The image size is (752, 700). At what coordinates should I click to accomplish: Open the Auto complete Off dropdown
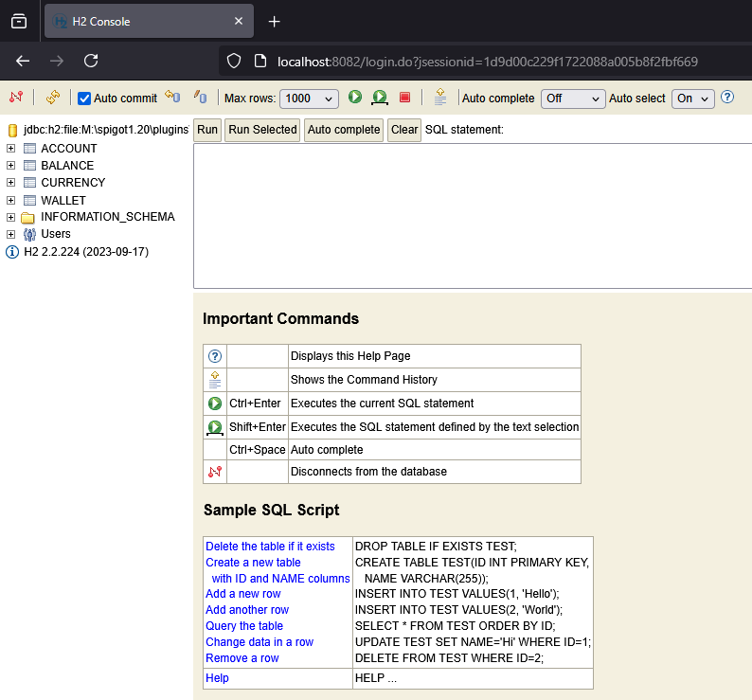(572, 99)
